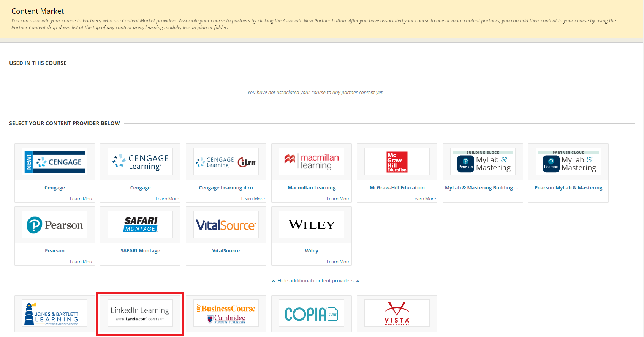Select the Partner Cloud MyLab & Mastering logo

click(568, 162)
